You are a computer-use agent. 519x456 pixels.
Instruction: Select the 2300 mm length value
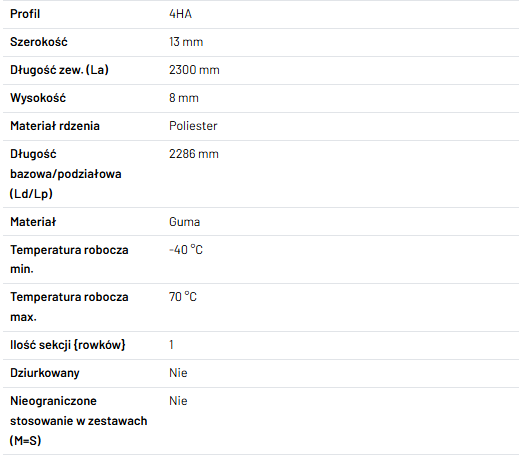[x=194, y=70]
